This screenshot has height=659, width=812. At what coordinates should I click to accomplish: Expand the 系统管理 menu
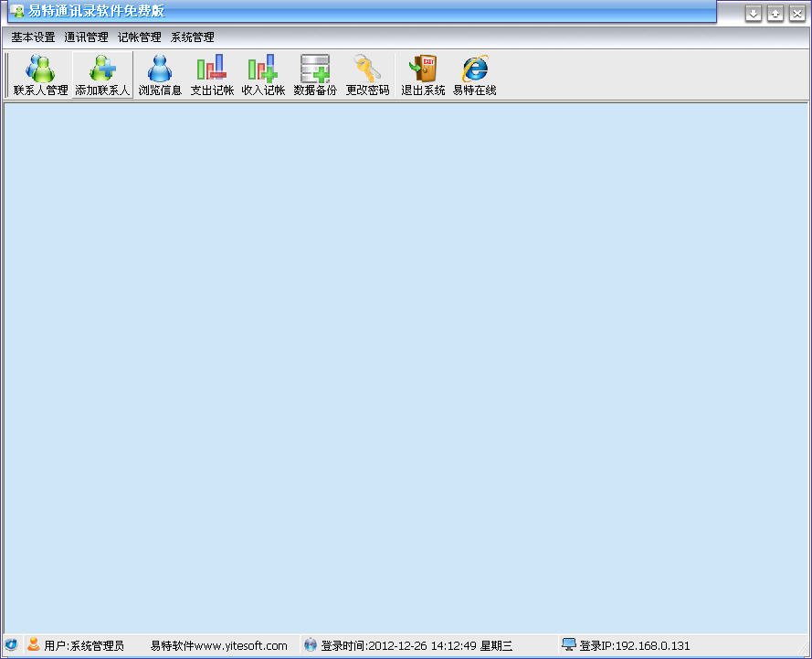pyautogui.click(x=192, y=37)
